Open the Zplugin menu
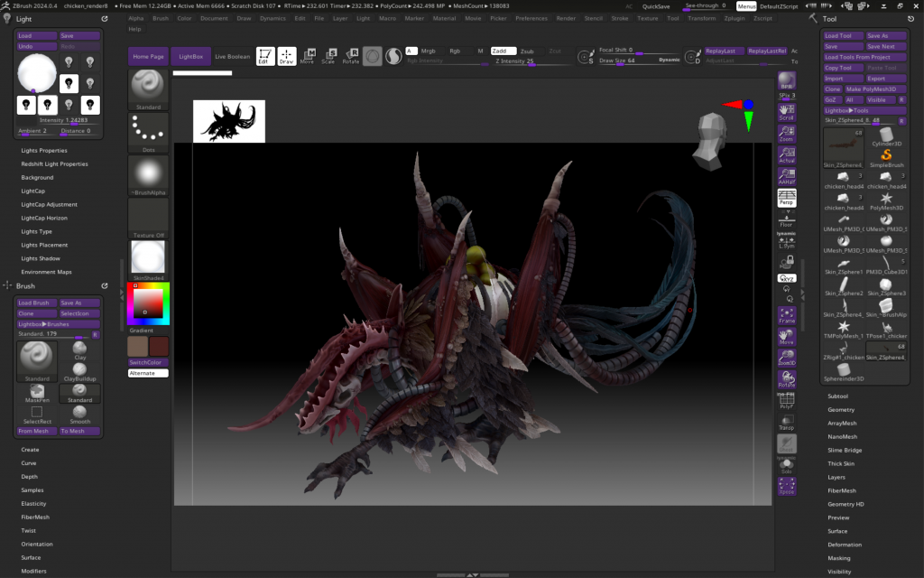 point(735,18)
